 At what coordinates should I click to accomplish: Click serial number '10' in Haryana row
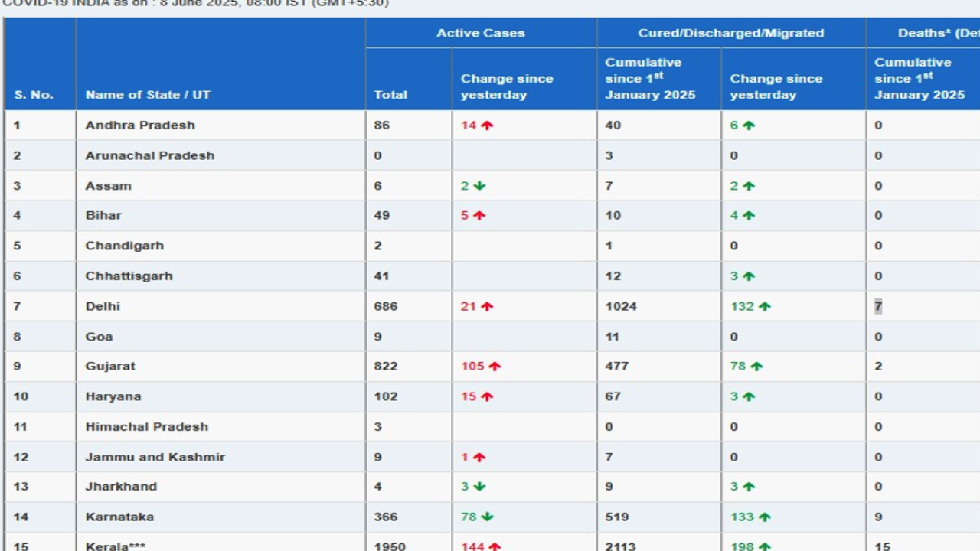tap(21, 397)
